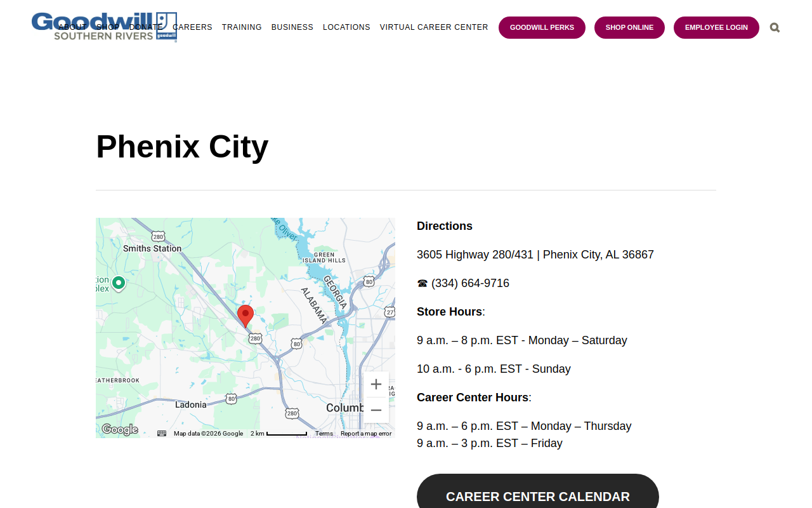Click the Store Hours label
812x508 pixels.
click(x=449, y=312)
